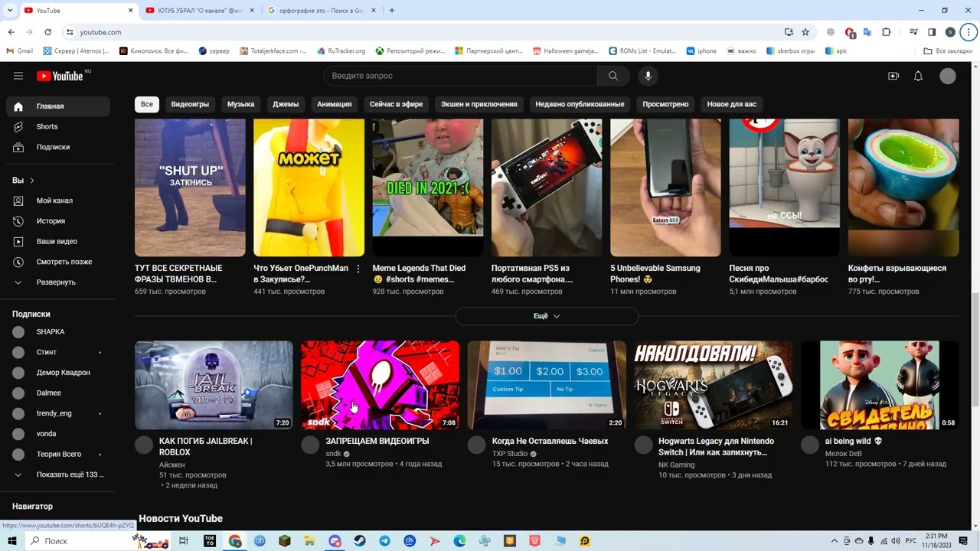The image size is (980, 551).
Task: Show hidden system tray icons
Action: pos(835,541)
